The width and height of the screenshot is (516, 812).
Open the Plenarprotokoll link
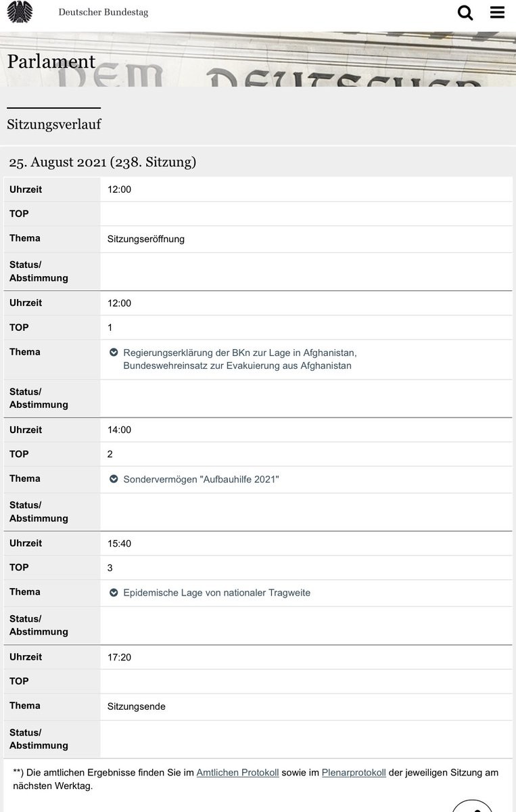pyautogui.click(x=354, y=772)
